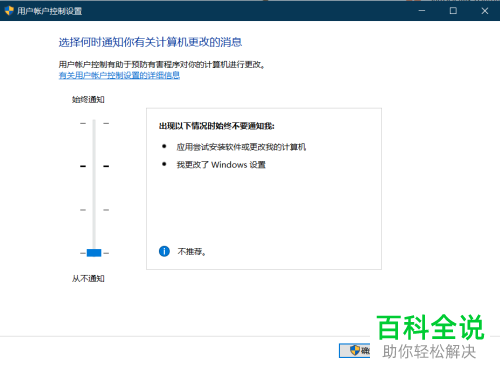Select the 从不通知 label below the slider
The image size is (500, 372).
pyautogui.click(x=88, y=278)
